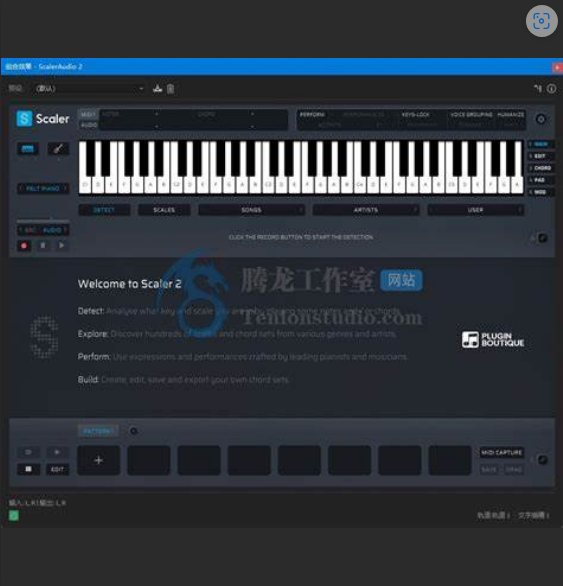Click the Scaler S logo

point(24,119)
